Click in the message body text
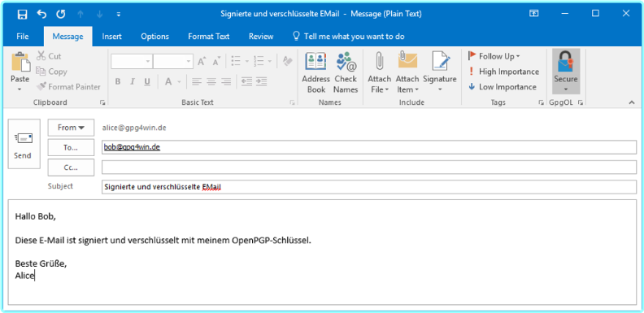The height and width of the screenshot is (313, 644). pyautogui.click(x=323, y=252)
